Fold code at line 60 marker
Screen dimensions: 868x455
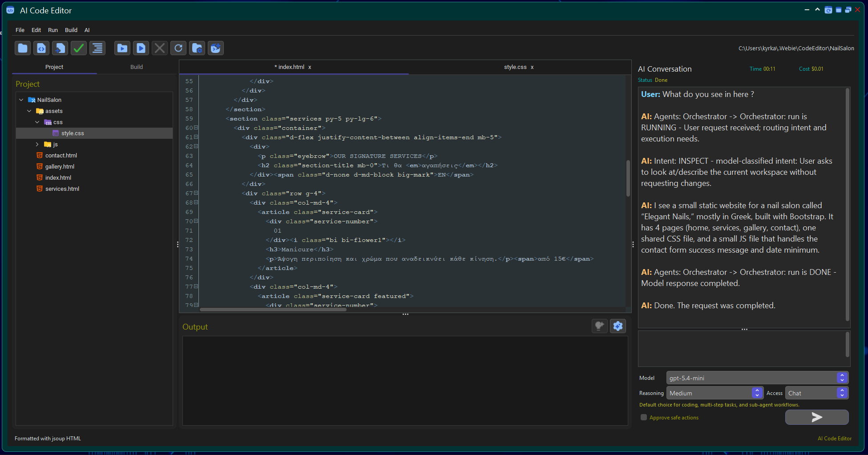pos(196,128)
